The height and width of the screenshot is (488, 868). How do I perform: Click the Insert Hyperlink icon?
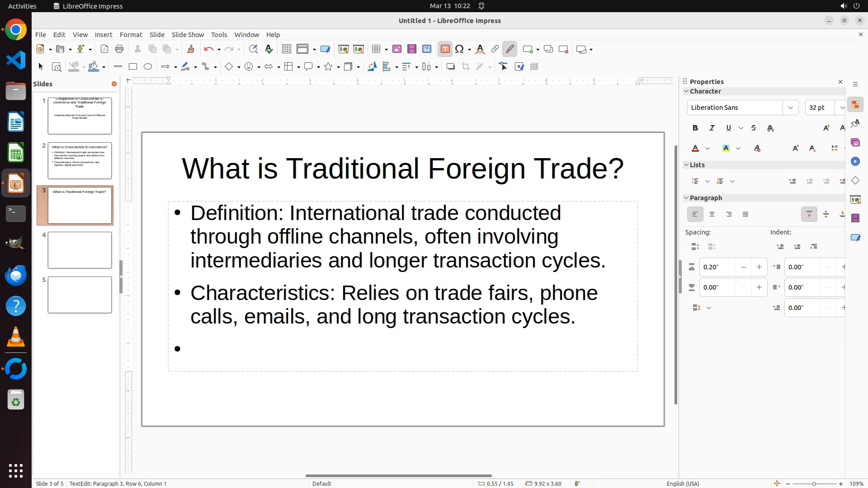coord(495,49)
